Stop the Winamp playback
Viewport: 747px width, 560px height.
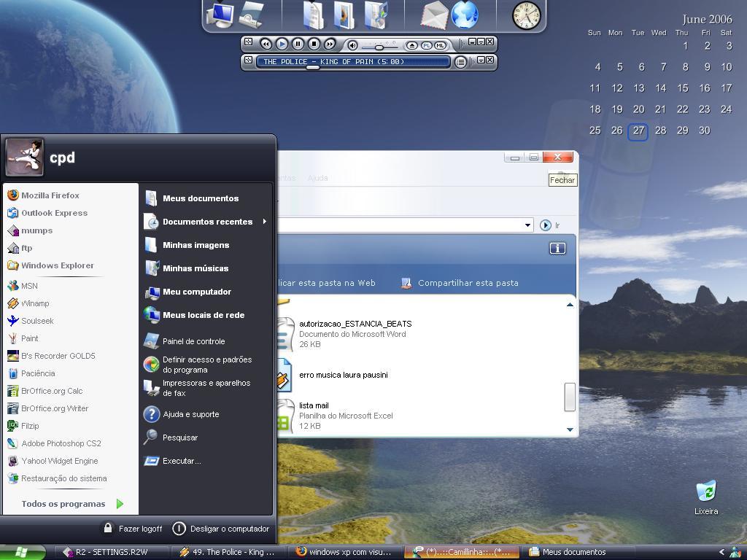[x=314, y=44]
